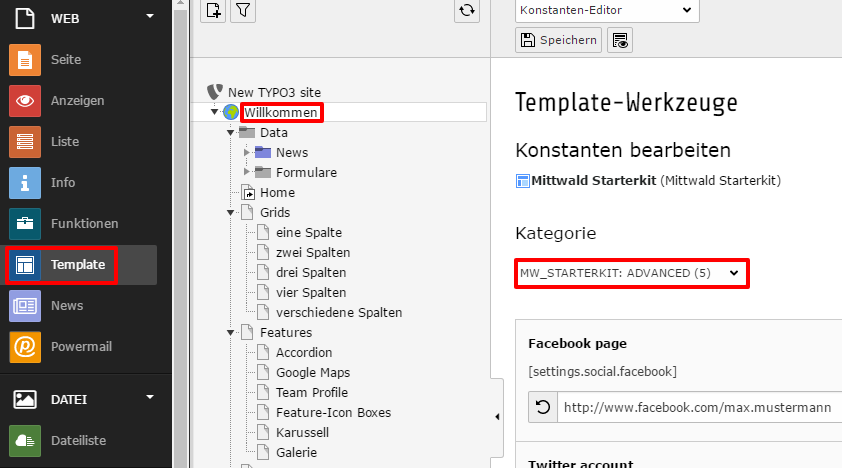Click the News folder icon in tree
842x468 pixels.
click(x=263, y=152)
